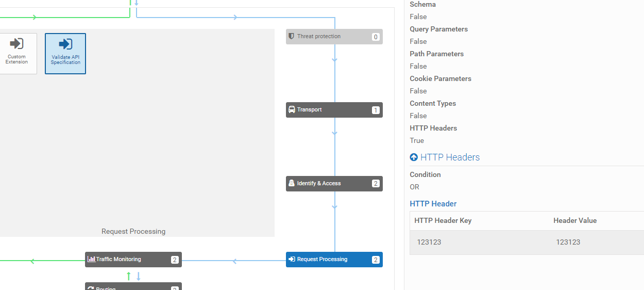Viewport: 644px width, 290px height.
Task: Click the Traffic Monitoring count badge
Action: point(175,260)
